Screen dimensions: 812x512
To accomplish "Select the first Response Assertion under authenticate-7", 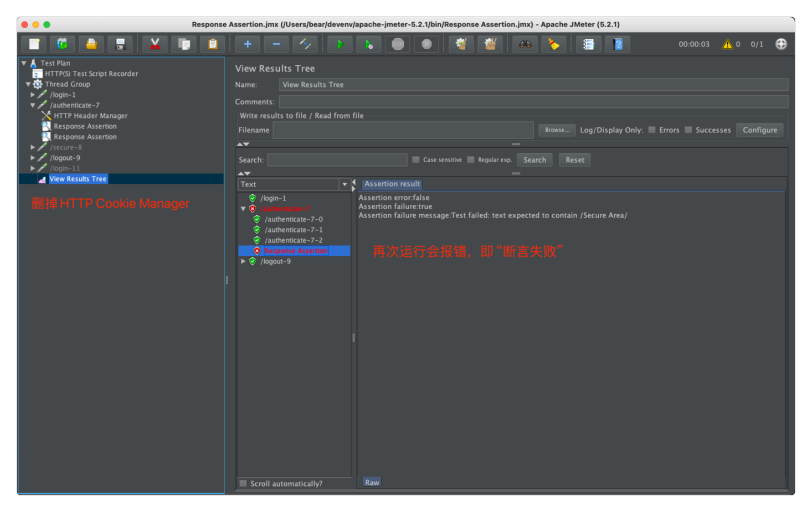I will [x=85, y=126].
